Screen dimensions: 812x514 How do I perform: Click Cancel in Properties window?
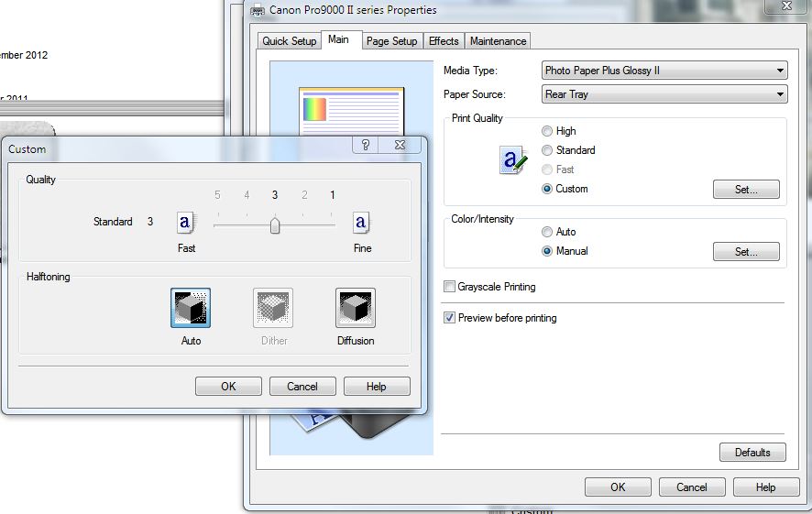[x=692, y=487]
